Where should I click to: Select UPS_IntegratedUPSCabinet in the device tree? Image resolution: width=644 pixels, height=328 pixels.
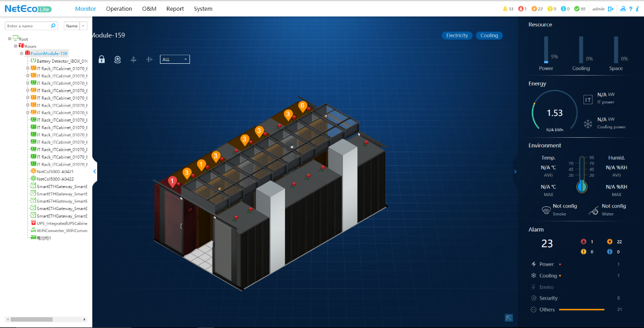pos(61,223)
